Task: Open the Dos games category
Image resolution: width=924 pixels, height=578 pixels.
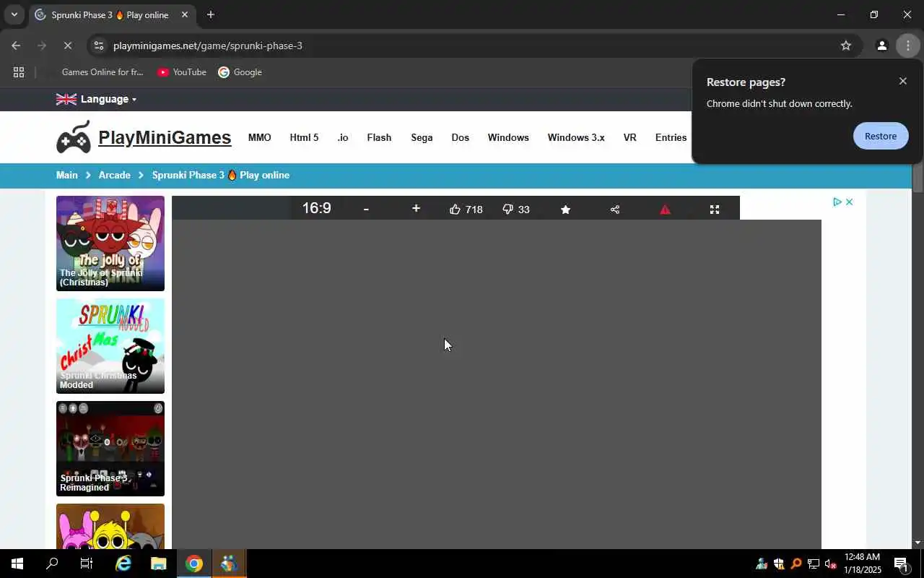Action: coord(461,137)
